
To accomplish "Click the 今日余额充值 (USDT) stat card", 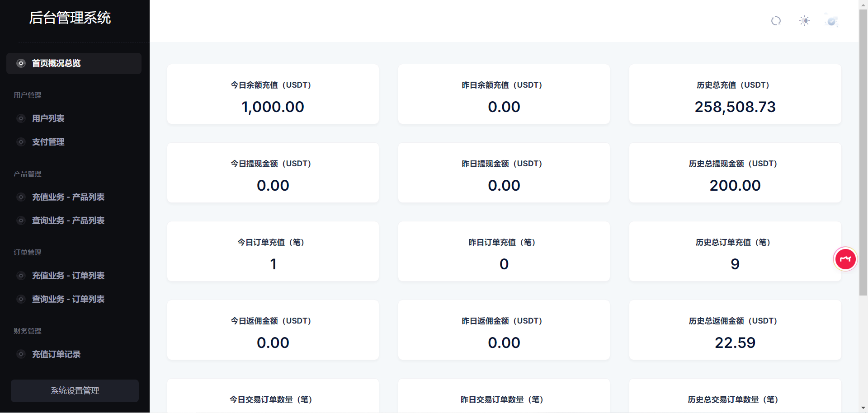I will [x=273, y=94].
